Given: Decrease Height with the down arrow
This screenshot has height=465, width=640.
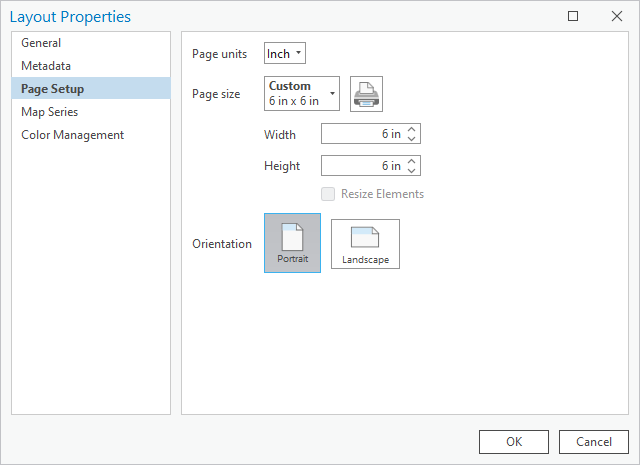Looking at the screenshot, I should click(411, 170).
